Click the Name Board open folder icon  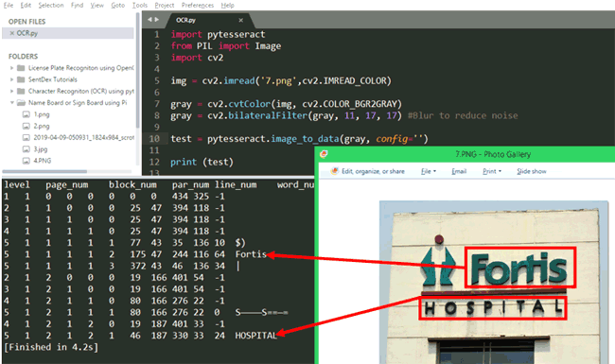(x=21, y=103)
